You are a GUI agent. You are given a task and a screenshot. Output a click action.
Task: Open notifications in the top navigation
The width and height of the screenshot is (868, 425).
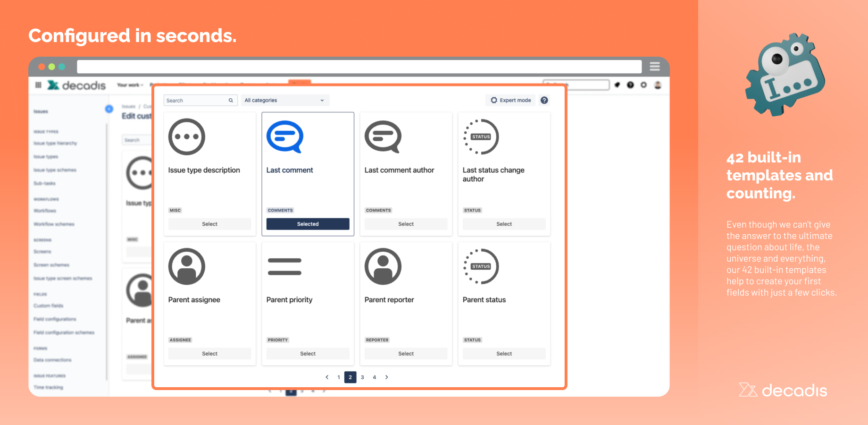617,85
